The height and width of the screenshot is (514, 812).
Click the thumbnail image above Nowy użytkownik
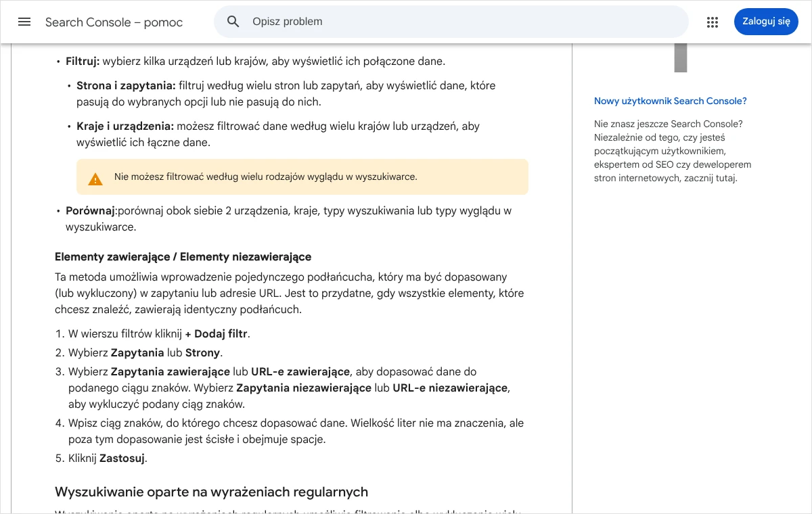681,58
